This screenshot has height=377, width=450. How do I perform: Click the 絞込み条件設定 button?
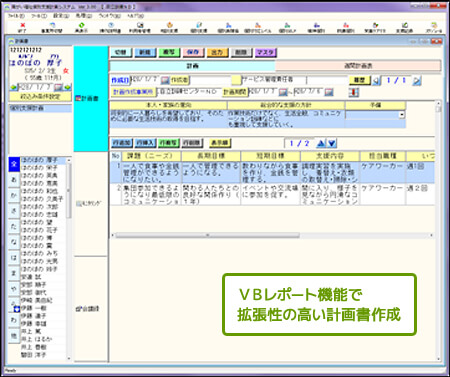[x=40, y=97]
